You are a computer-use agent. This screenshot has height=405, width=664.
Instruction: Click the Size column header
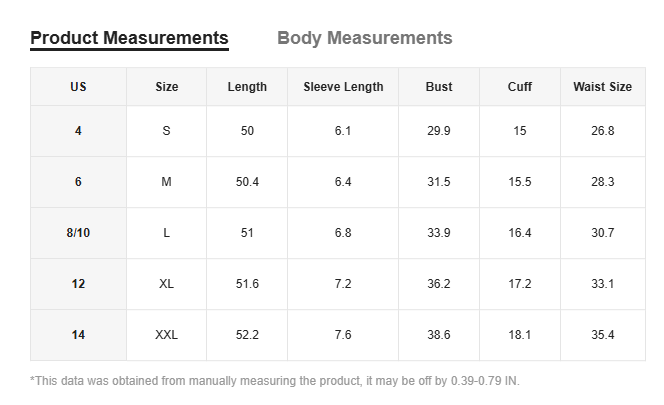pyautogui.click(x=167, y=87)
